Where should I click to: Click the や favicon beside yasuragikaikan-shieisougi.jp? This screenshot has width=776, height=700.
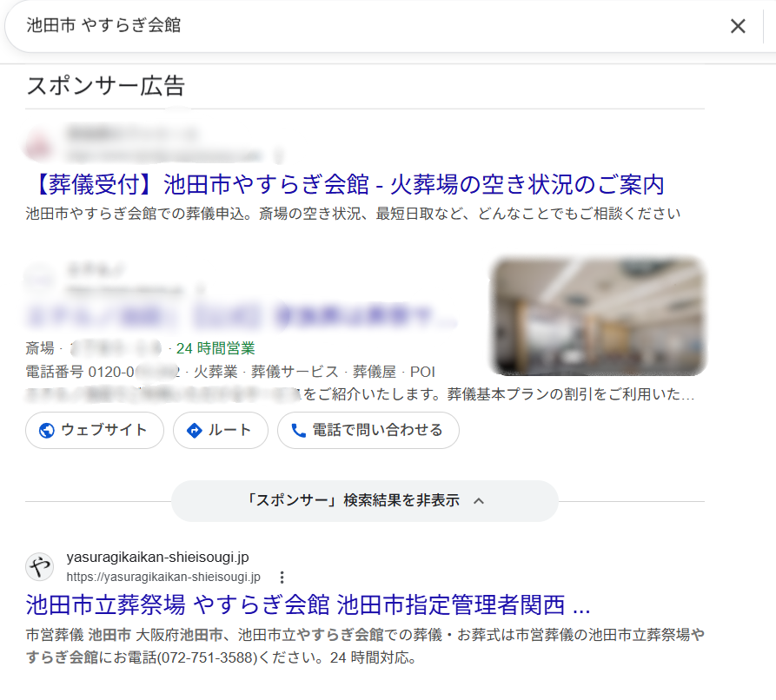40,567
